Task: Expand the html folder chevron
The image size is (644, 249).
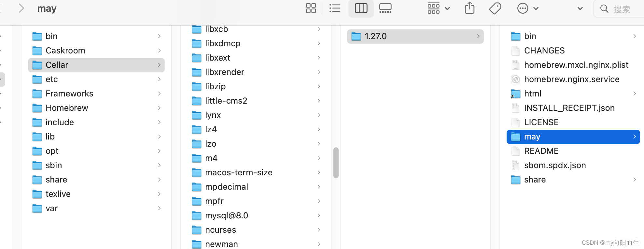Action: [635, 94]
